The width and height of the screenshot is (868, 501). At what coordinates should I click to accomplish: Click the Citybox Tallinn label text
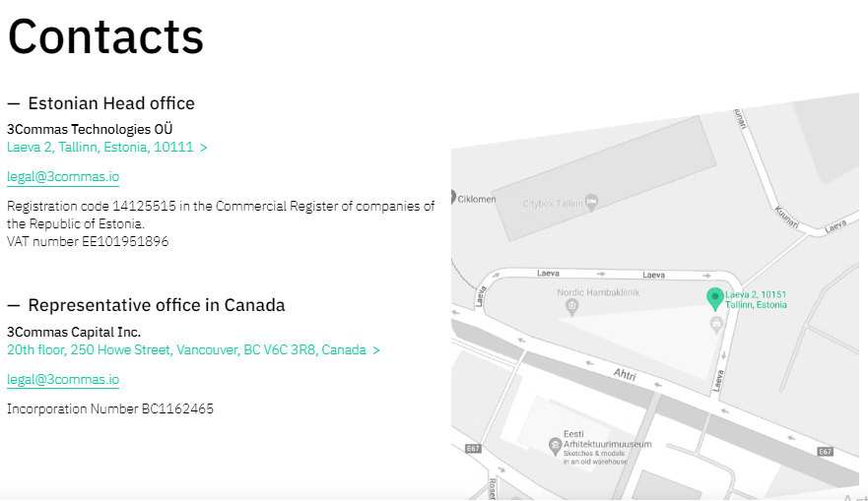pos(553,204)
